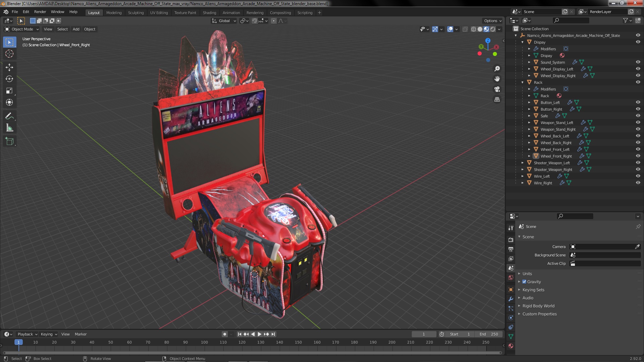Open the Add menu in viewport
The width and height of the screenshot is (644, 362).
pos(76,29)
